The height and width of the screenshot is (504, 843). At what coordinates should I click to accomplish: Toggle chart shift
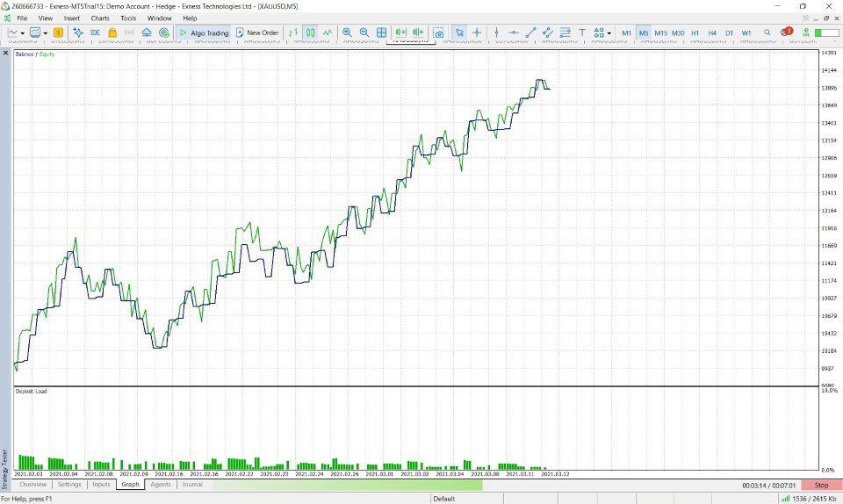(418, 32)
